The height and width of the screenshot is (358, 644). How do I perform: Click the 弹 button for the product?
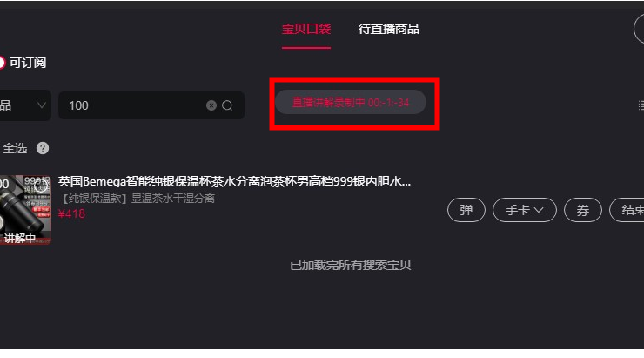click(466, 210)
